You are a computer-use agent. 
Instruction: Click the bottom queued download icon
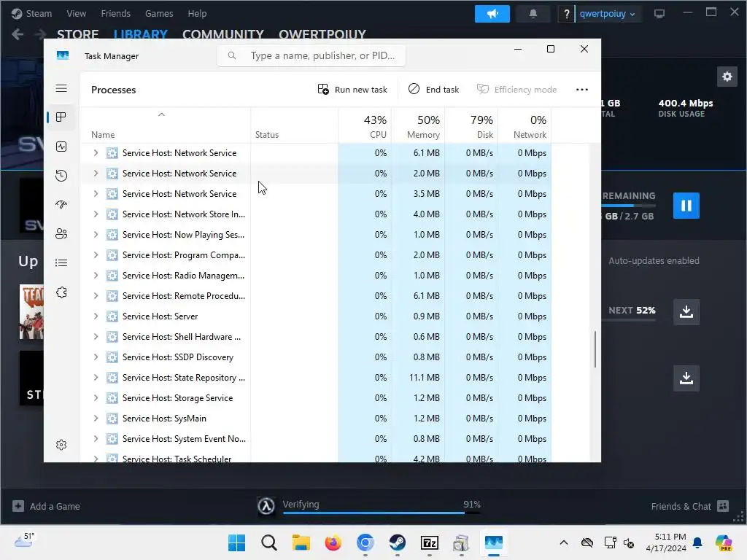[x=686, y=378]
